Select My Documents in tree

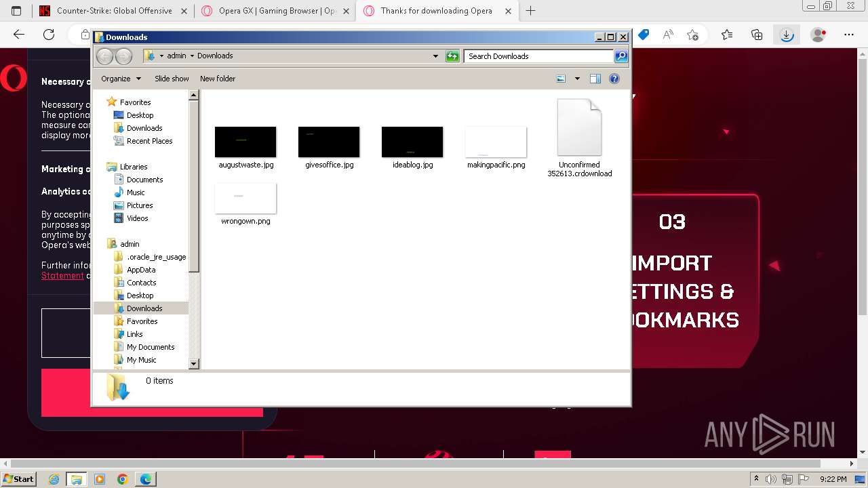[x=151, y=347]
